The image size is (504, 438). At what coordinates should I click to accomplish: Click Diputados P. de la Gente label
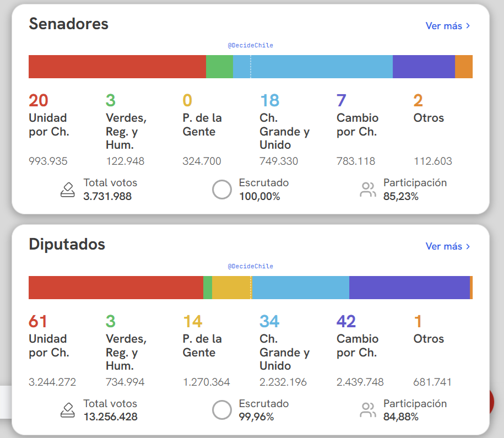pyautogui.click(x=202, y=345)
